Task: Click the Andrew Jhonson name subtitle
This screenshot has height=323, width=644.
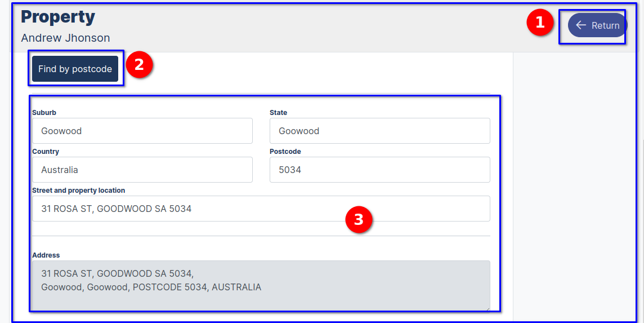Action: [x=65, y=38]
